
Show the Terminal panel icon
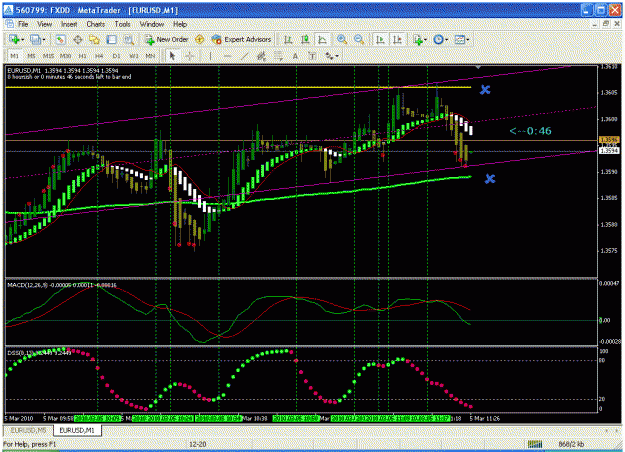112,39
